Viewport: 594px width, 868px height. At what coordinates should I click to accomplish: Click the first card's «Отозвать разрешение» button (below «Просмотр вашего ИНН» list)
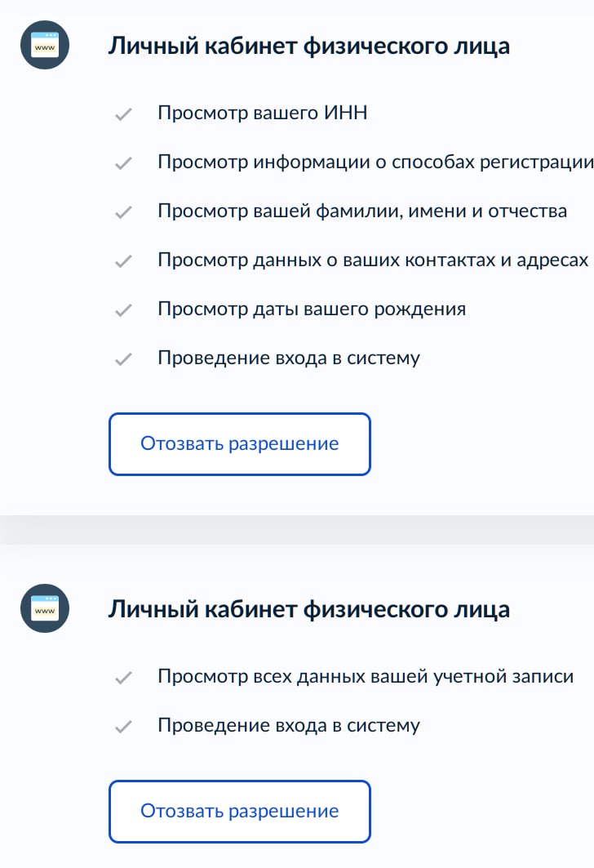coord(240,444)
